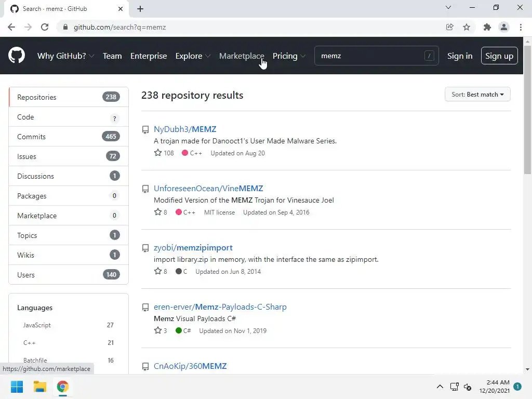Click the star icon on zyobi/memzipimport
The width and height of the screenshot is (532, 399).
coord(158,271)
